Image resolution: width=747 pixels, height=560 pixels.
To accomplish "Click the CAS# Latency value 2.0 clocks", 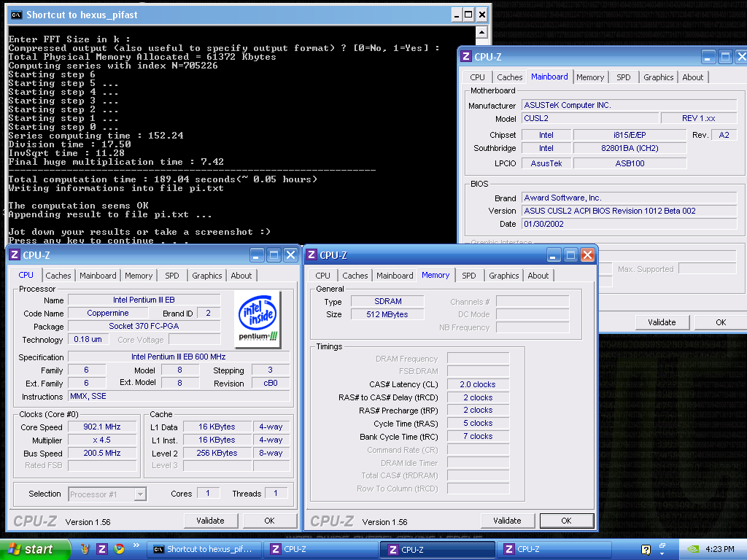I will pyautogui.click(x=478, y=384).
